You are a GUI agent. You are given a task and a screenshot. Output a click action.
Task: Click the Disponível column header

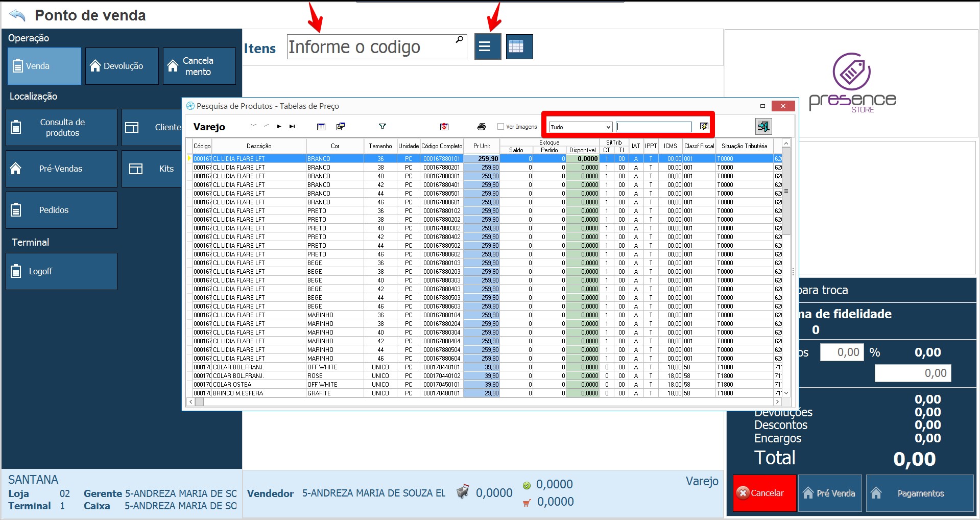pyautogui.click(x=583, y=150)
